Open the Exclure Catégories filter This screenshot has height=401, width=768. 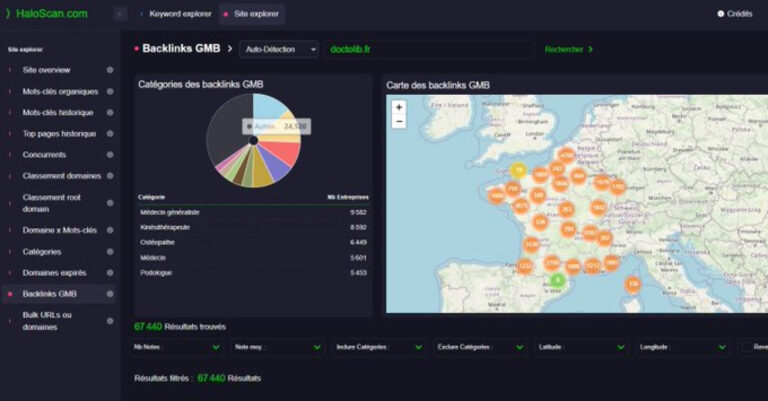click(480, 347)
